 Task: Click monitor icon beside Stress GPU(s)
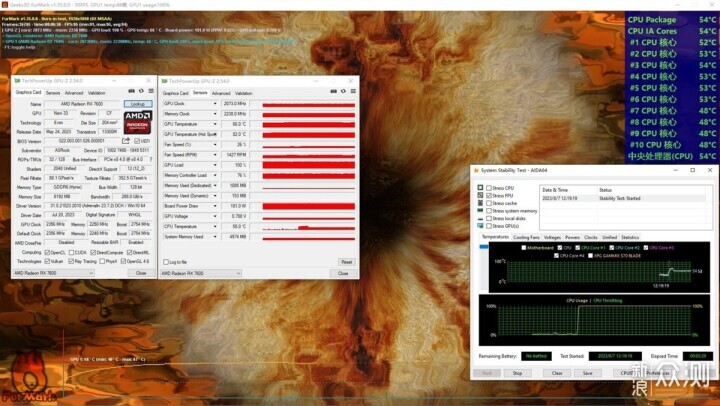(480, 226)
